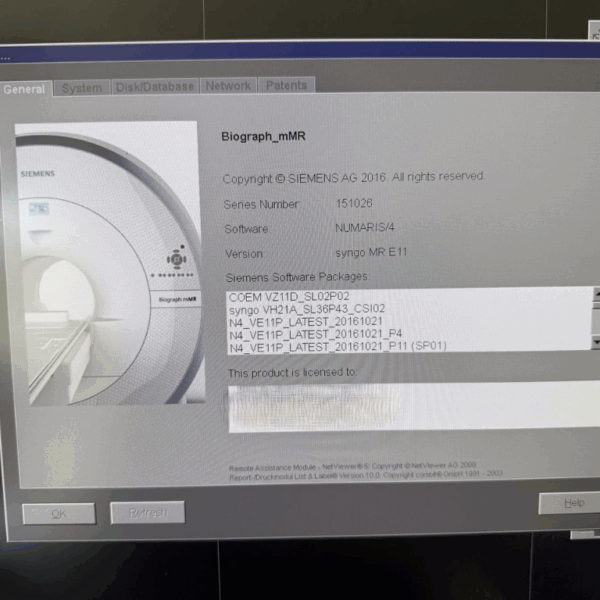Viewport: 600px width, 600px height.
Task: Open the Patents tab
Action: point(286,85)
